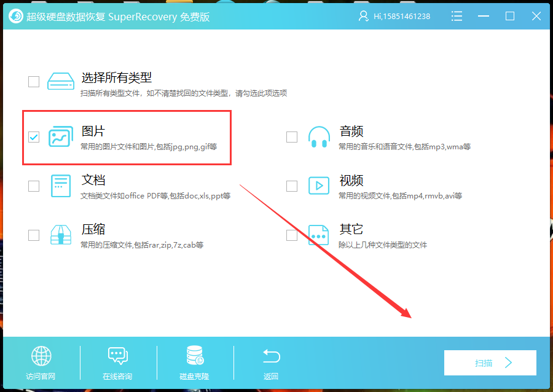Close the SuperRecovery window
Image resolution: width=553 pixels, height=392 pixels.
pyautogui.click(x=536, y=16)
